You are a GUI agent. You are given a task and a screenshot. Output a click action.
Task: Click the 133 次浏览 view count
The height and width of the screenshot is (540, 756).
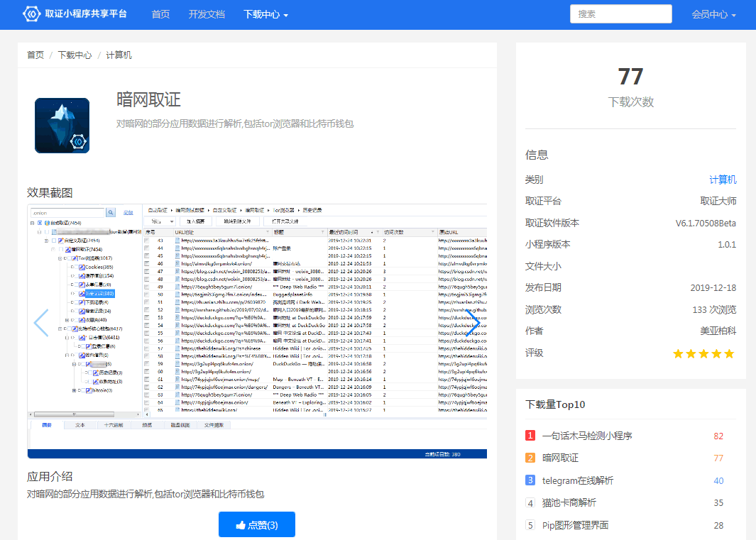(x=715, y=309)
